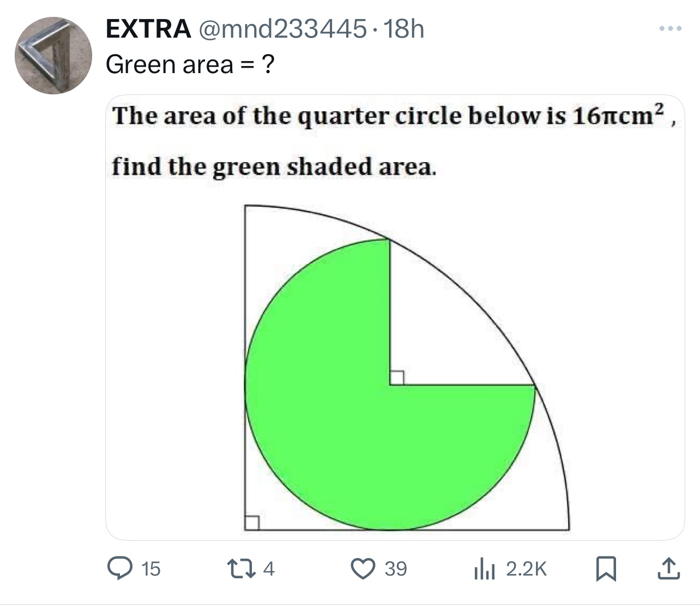Screen dimensions: 700x611
Task: Click the retweet count 4
Action: click(x=269, y=569)
